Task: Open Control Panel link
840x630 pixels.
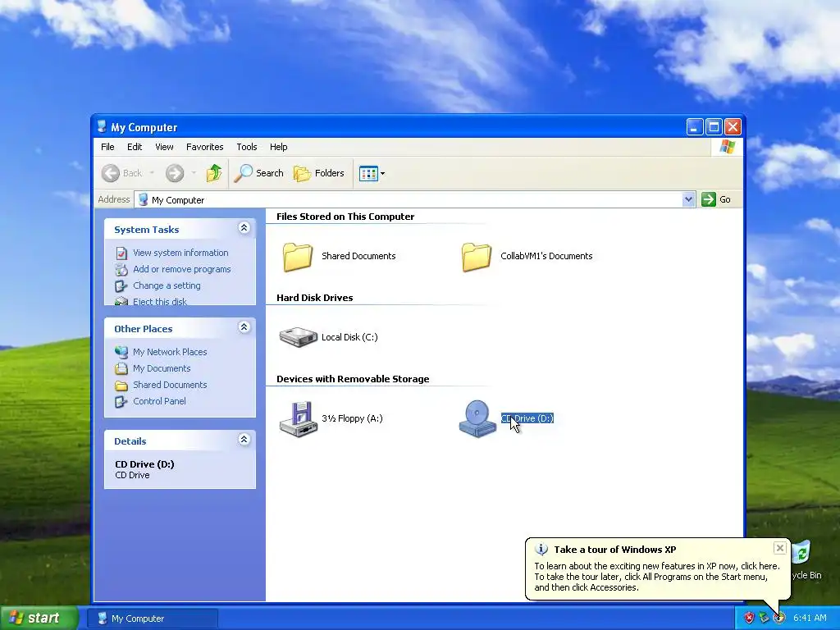Action: tap(160, 402)
